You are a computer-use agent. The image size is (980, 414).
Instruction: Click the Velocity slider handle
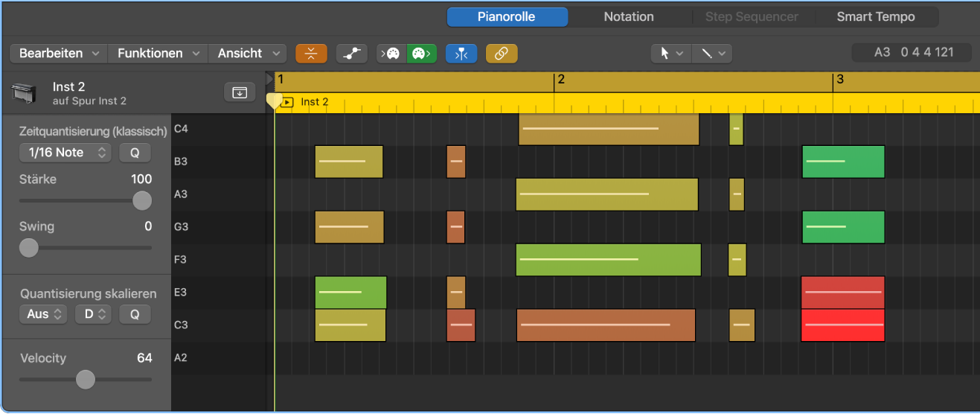(x=86, y=380)
